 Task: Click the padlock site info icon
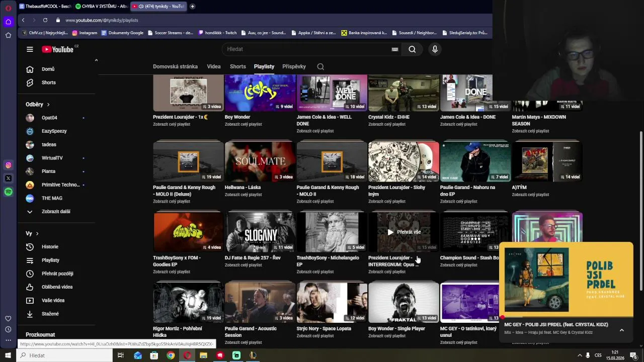coord(58,20)
